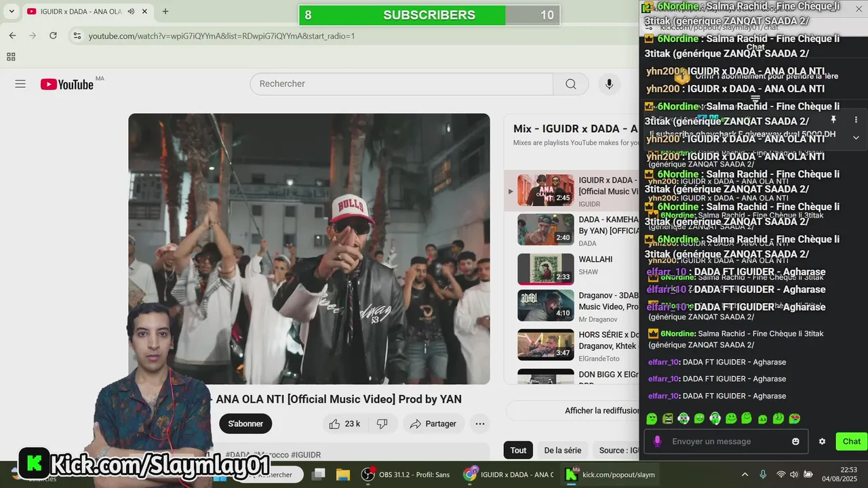Open the video's more actions menu

pyautogui.click(x=480, y=424)
